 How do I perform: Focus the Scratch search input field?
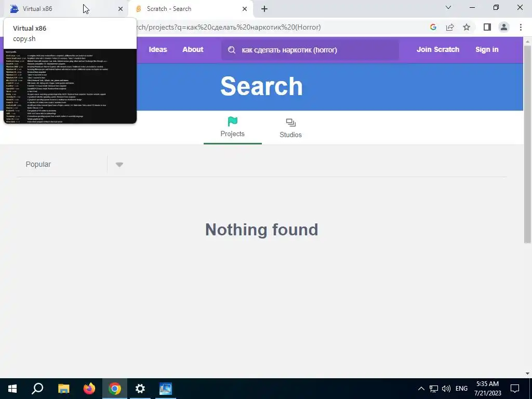pyautogui.click(x=310, y=50)
